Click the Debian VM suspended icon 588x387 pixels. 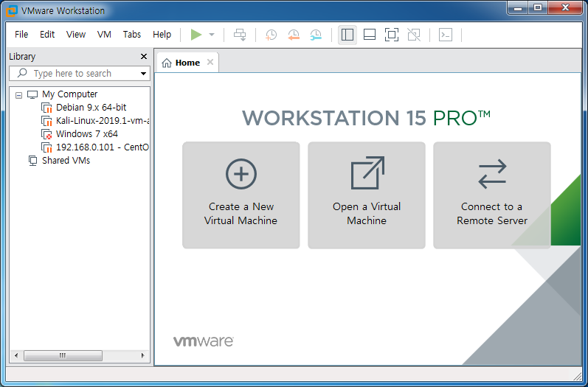click(x=46, y=108)
